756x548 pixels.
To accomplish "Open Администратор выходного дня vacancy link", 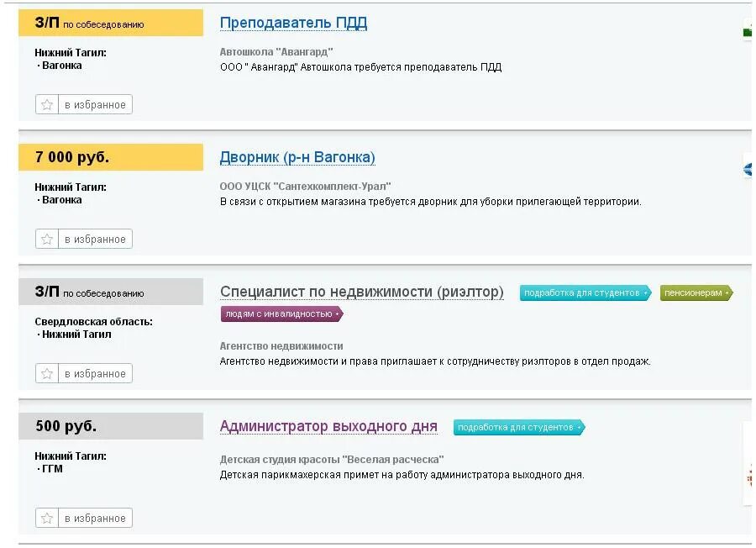I will (x=328, y=427).
